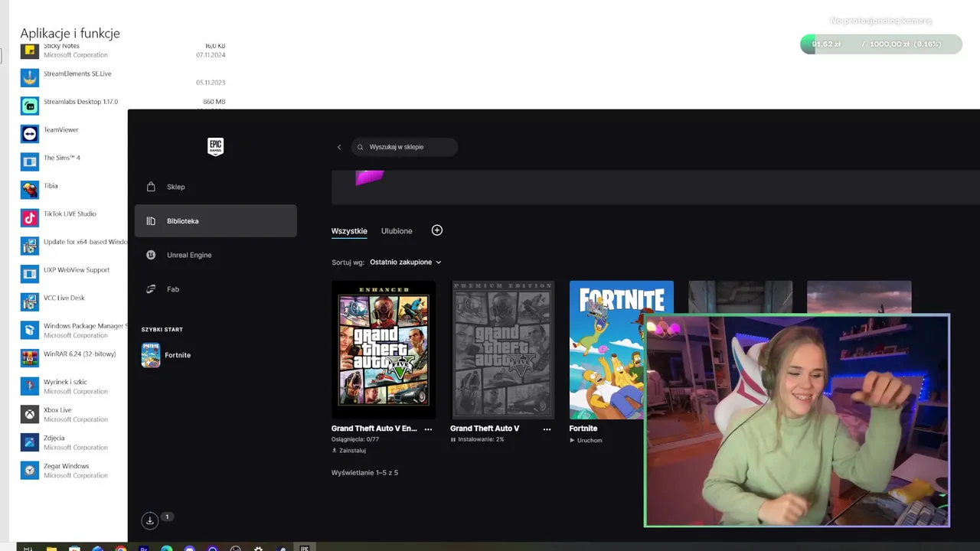This screenshot has width=980, height=551.
Task: Click the '860 MB' size of Streamlabs
Action: [x=214, y=102]
